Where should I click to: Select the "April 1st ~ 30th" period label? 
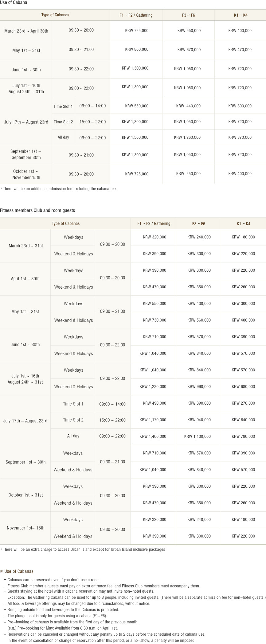25,279
